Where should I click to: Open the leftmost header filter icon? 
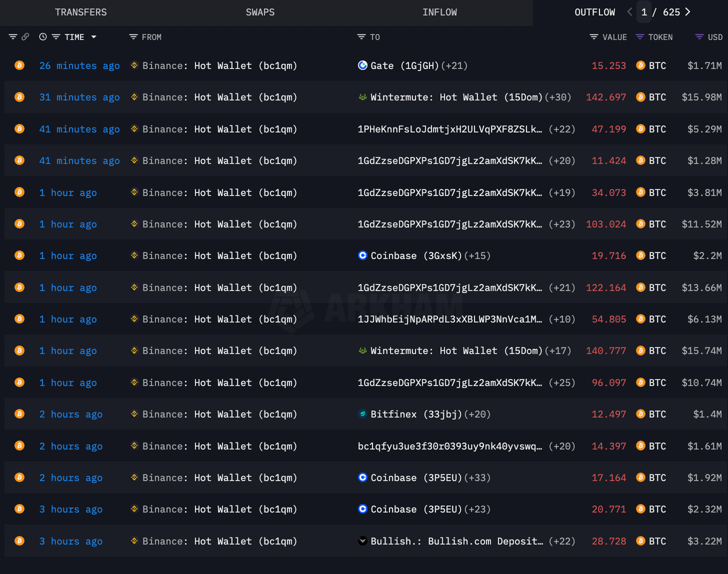click(13, 37)
